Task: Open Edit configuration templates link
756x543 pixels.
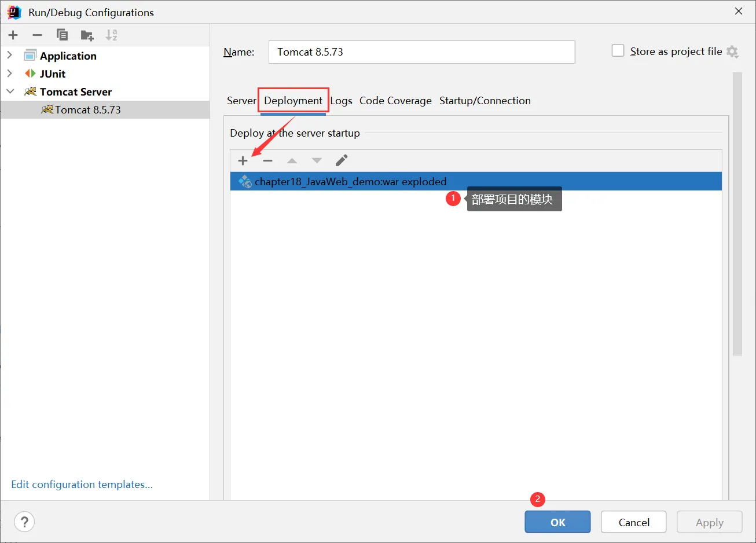Action: point(82,485)
